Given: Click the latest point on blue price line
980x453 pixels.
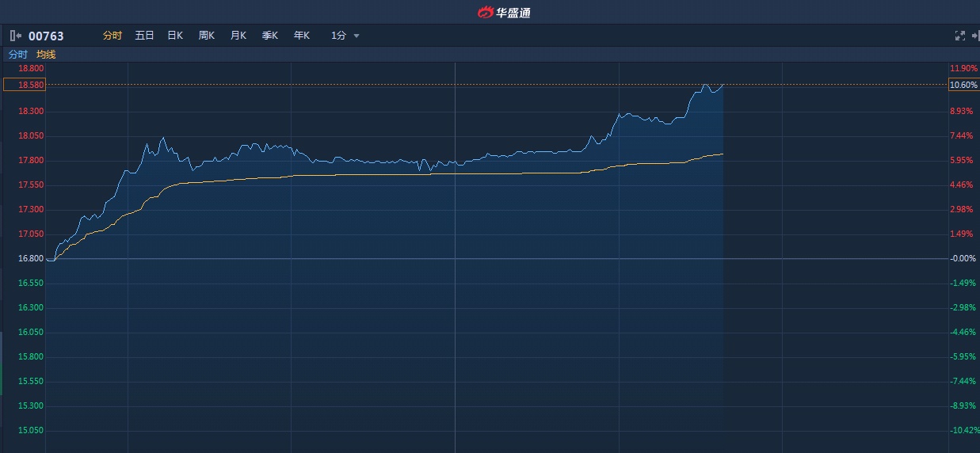Looking at the screenshot, I should tap(723, 84).
